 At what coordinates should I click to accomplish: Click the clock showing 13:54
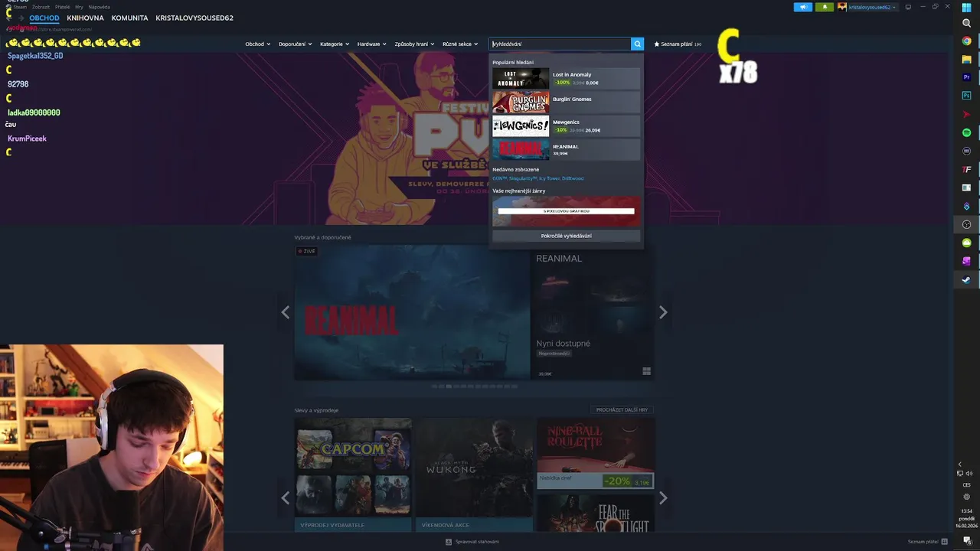click(966, 510)
